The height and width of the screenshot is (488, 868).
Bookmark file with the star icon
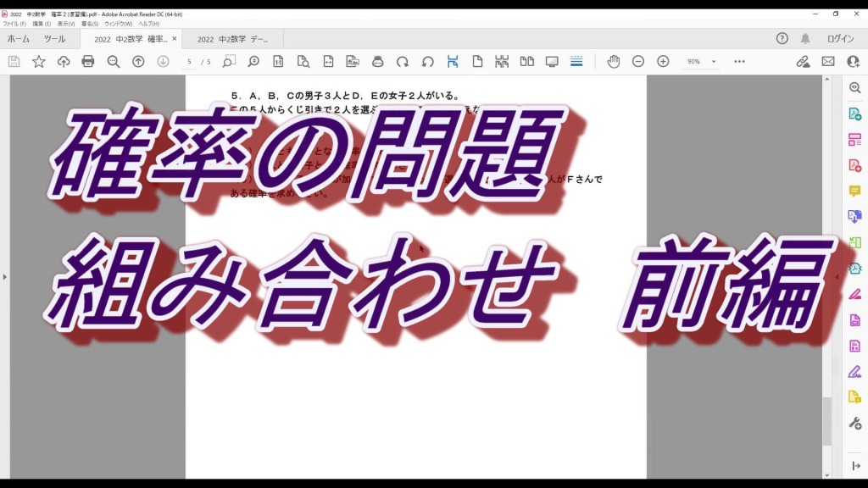pyautogui.click(x=39, y=62)
